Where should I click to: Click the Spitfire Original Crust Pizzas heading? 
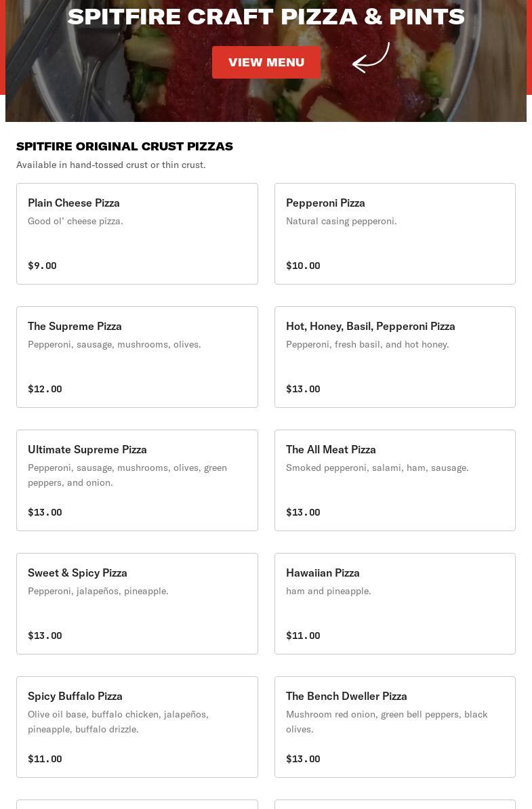(x=125, y=146)
